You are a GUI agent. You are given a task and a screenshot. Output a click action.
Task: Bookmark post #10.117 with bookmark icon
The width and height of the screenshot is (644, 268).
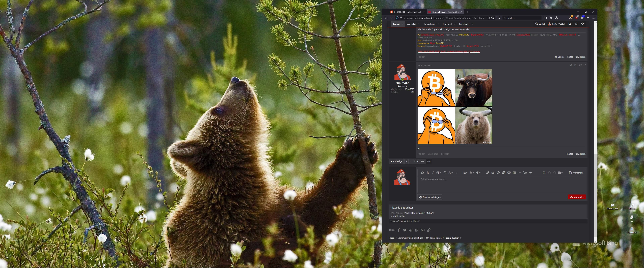[575, 65]
